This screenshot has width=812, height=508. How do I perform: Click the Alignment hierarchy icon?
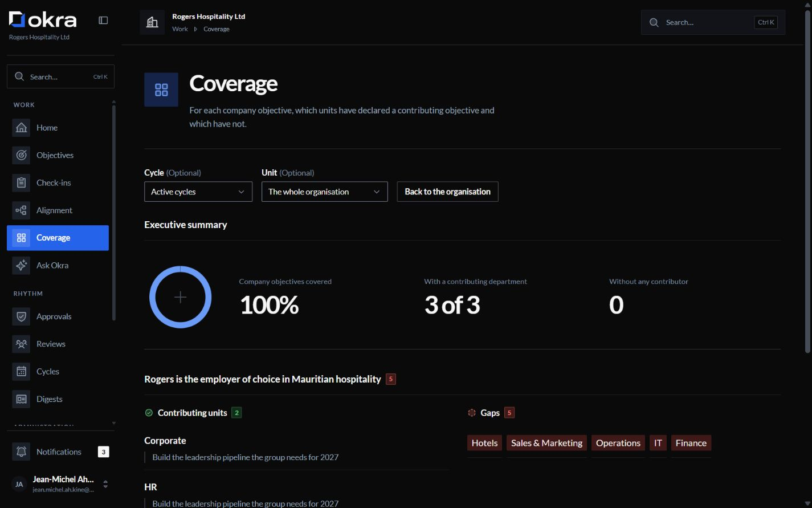pos(21,210)
